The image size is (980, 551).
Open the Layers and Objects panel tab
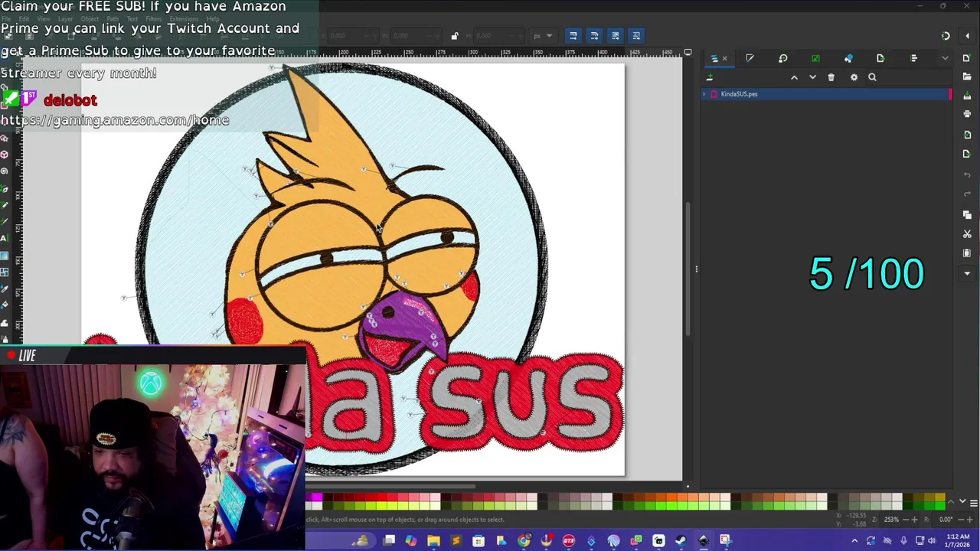pyautogui.click(x=714, y=58)
